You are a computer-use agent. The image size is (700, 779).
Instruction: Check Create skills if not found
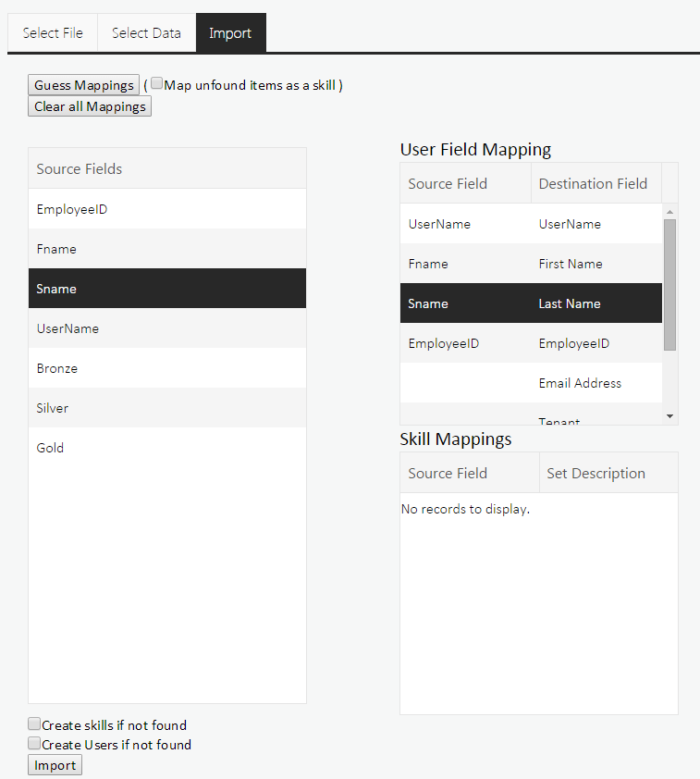tap(34, 724)
